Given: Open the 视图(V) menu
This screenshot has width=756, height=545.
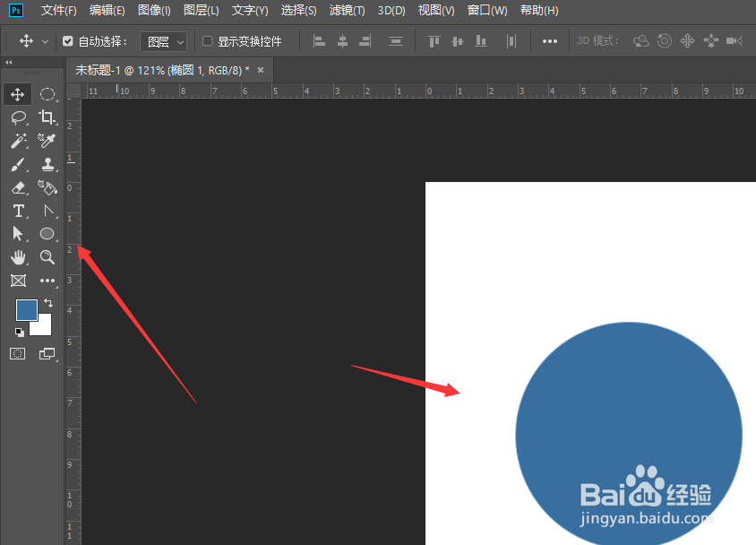Looking at the screenshot, I should click(x=436, y=11).
